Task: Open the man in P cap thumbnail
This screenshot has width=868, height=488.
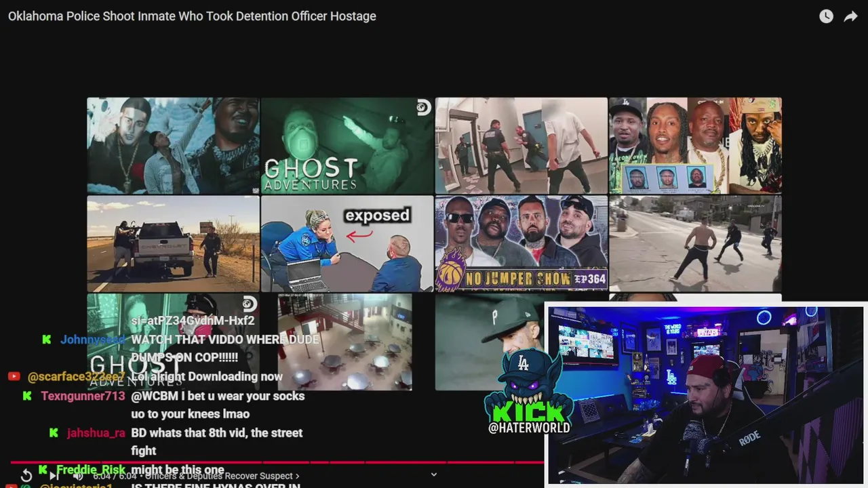Action: [490, 342]
